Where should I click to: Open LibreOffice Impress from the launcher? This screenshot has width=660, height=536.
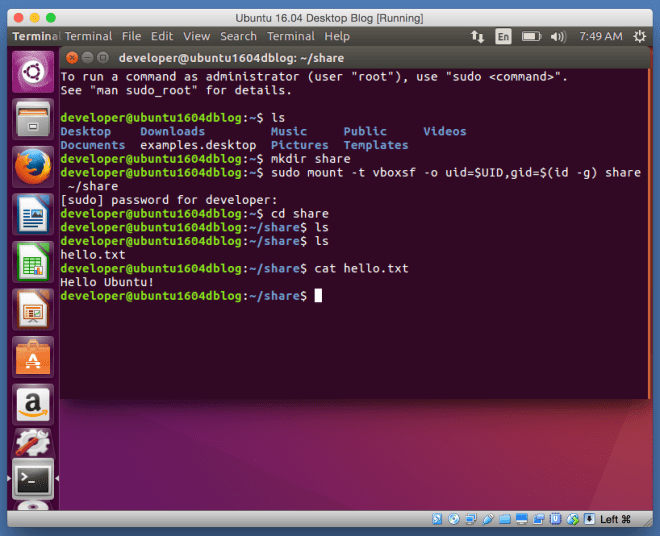(32, 309)
